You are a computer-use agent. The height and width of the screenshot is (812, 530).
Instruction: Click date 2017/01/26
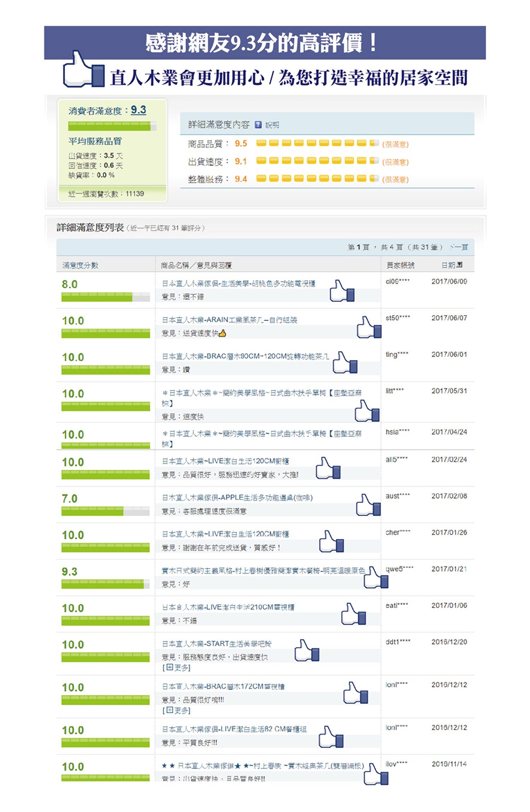[449, 532]
